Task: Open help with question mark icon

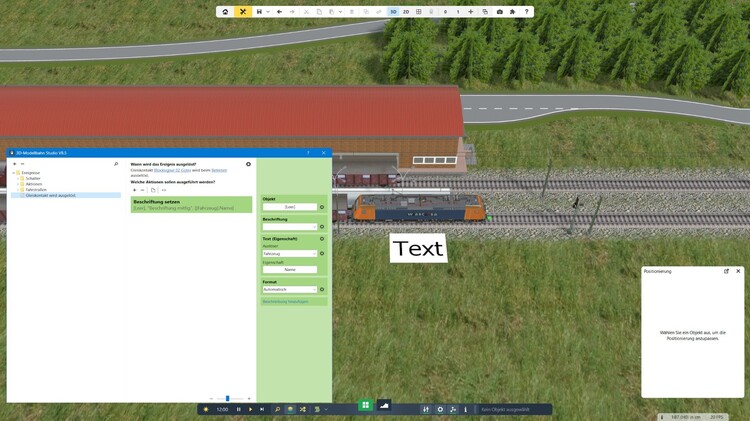Action: (x=527, y=11)
